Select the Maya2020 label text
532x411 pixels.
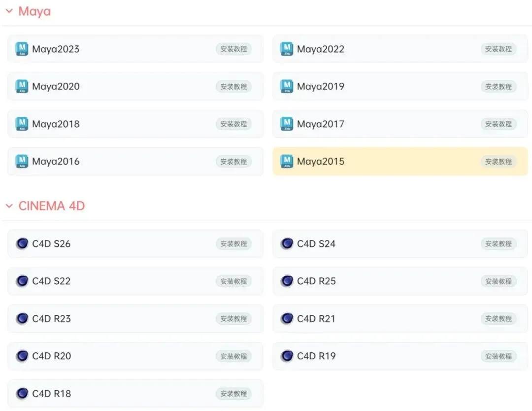[x=56, y=87]
